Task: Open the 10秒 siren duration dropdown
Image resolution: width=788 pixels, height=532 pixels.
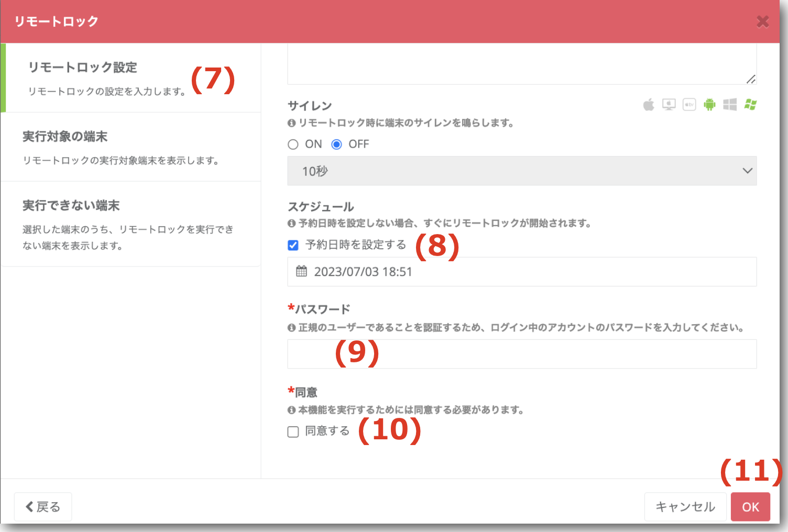Action: [522, 171]
